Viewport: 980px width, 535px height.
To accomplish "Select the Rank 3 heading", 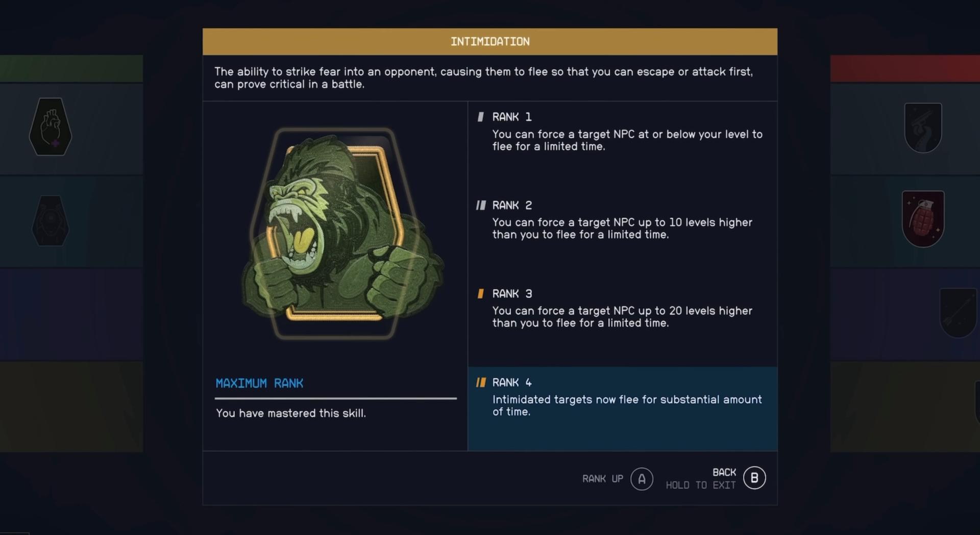I will tap(512, 294).
